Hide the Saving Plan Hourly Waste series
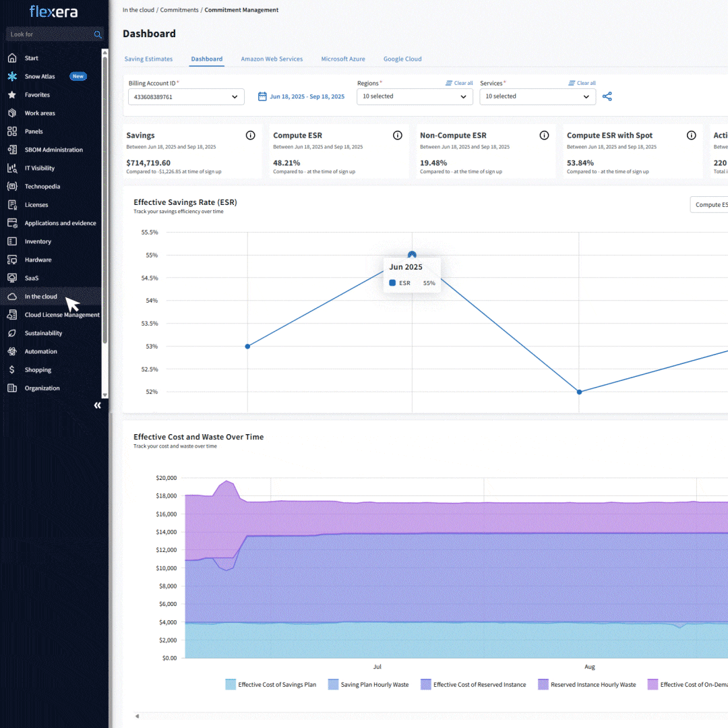Image resolution: width=728 pixels, height=728 pixels. tap(368, 684)
